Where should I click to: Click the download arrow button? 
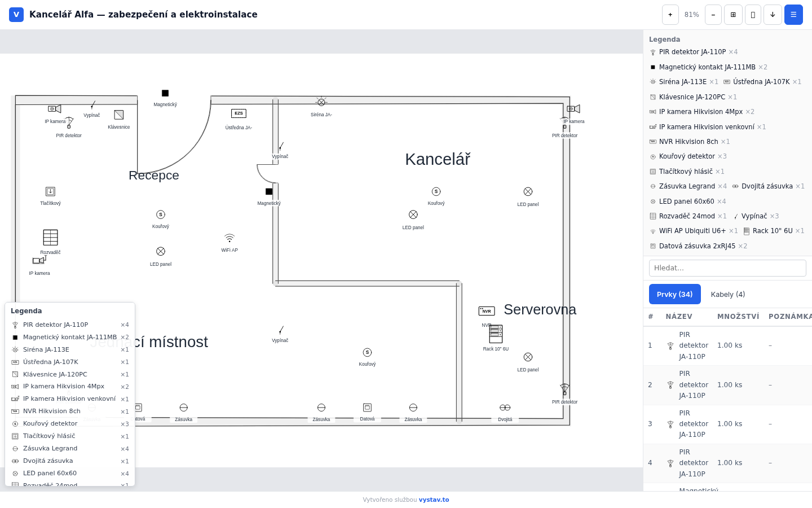coord(773,15)
